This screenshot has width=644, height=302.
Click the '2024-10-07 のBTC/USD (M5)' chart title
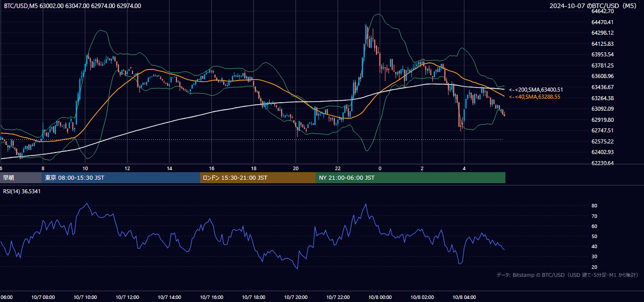tap(594, 6)
